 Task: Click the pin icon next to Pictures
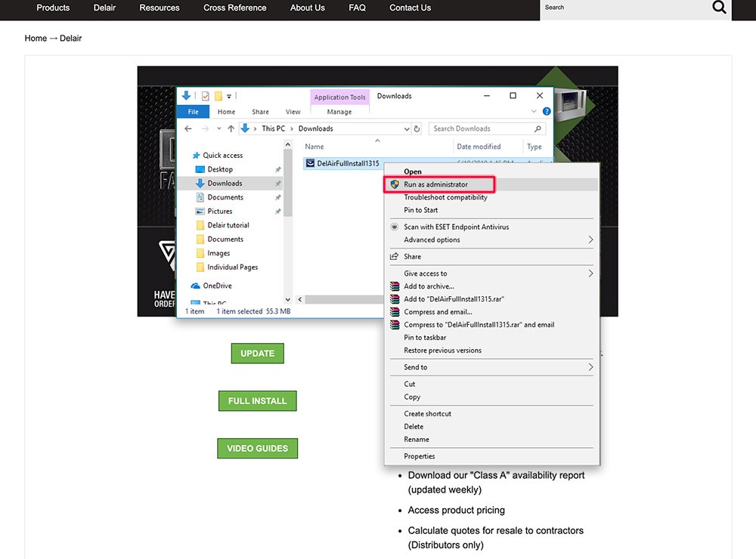pyautogui.click(x=277, y=211)
